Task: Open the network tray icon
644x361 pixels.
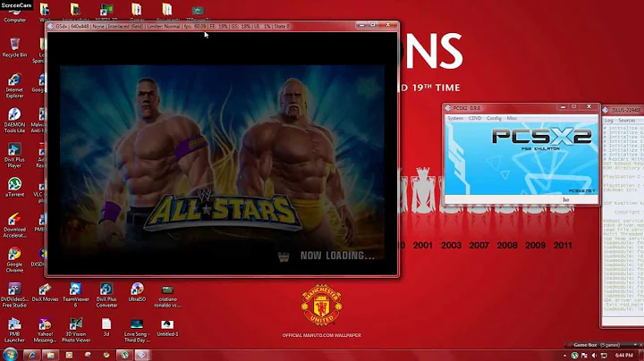Action: pyautogui.click(x=604, y=356)
